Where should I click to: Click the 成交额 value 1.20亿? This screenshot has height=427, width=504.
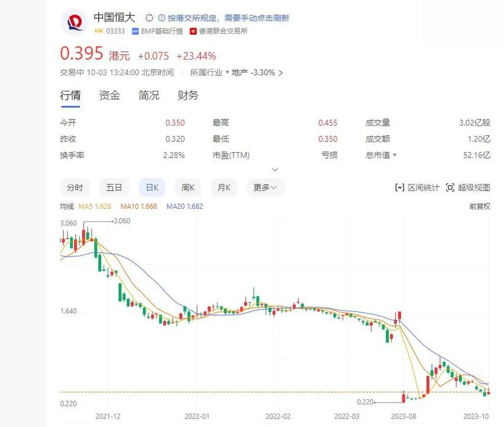point(479,139)
